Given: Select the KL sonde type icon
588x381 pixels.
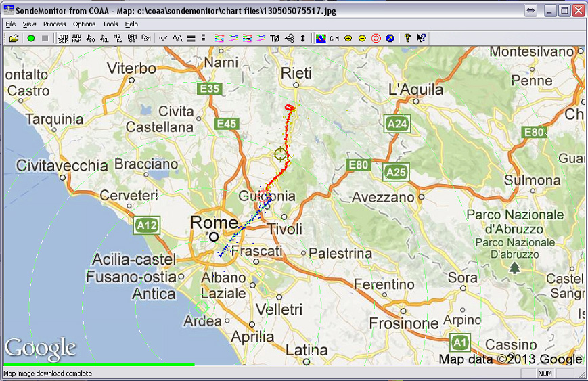Looking at the screenshot, I should click(x=104, y=39).
